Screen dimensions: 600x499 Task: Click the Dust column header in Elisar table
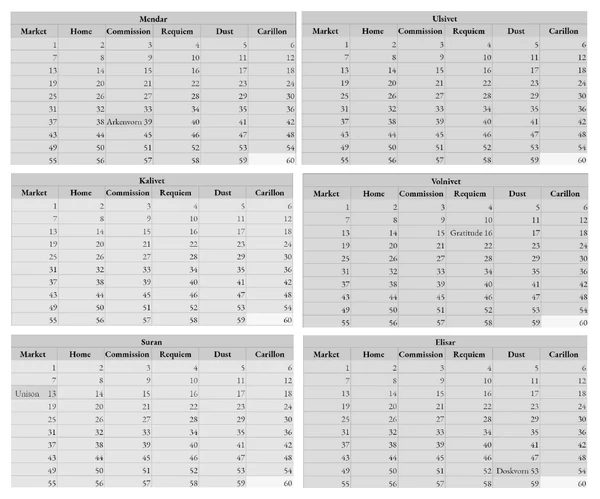click(517, 355)
